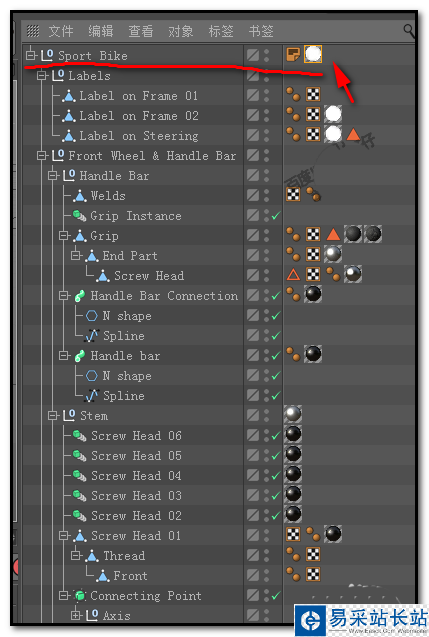Image resolution: width=429 pixels, height=637 pixels.
Task: Click the phong tag dots on Label on Frame 01
Action: point(293,94)
